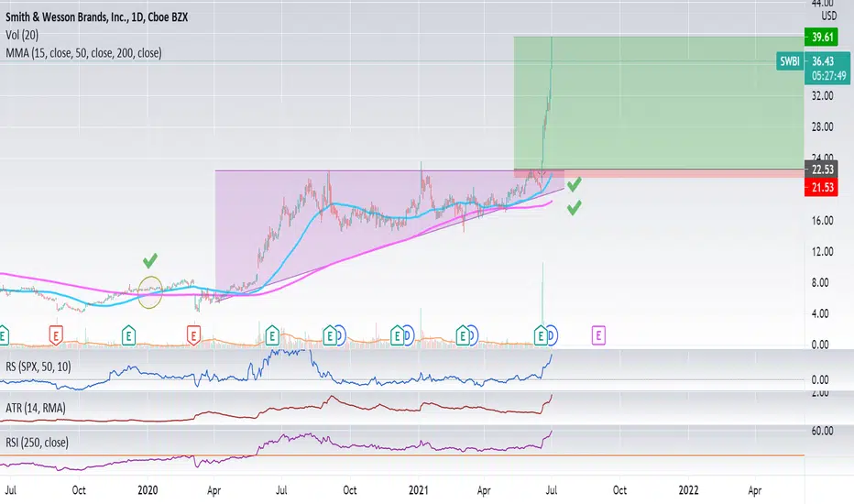Open the green earnings marker near December 2020
Screen dimensions: 854x504
397,335
